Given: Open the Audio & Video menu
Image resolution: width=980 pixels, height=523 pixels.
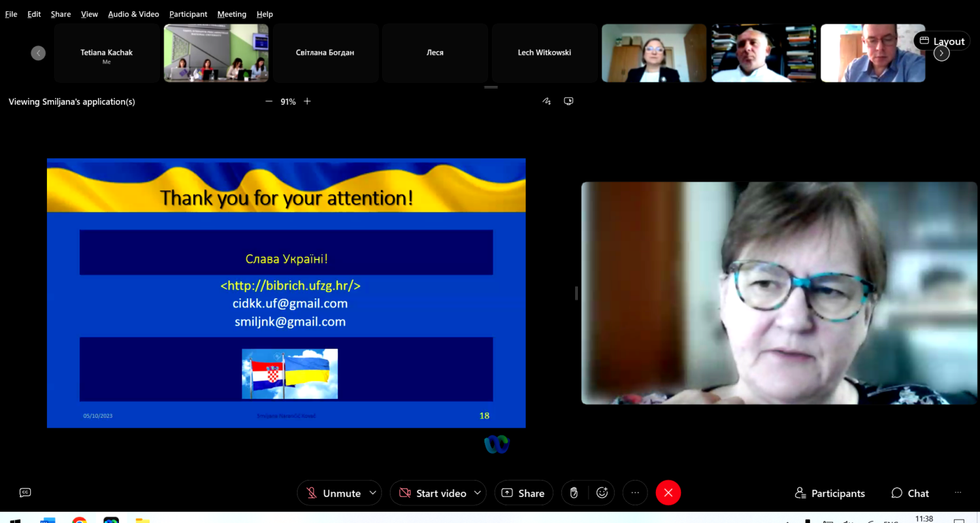Looking at the screenshot, I should pyautogui.click(x=133, y=14).
